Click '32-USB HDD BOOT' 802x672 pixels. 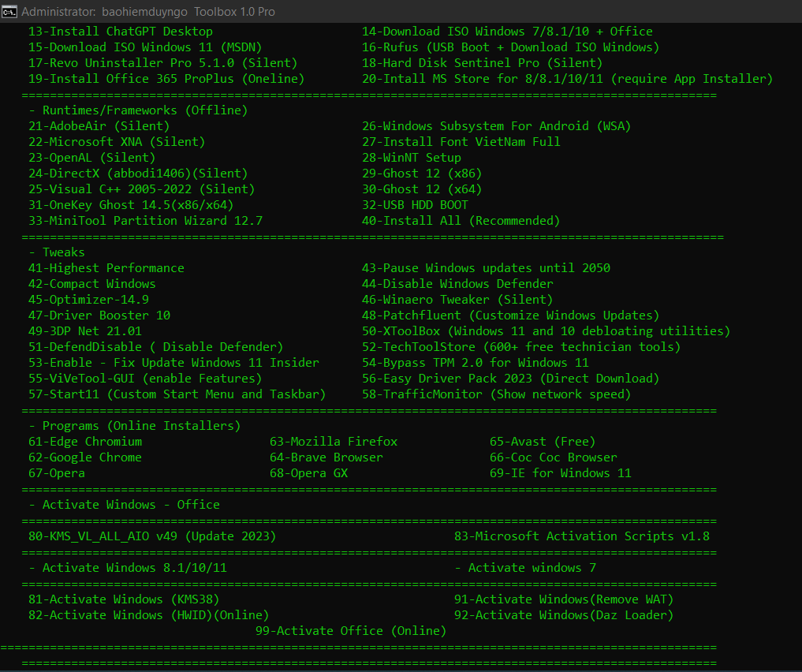(415, 205)
